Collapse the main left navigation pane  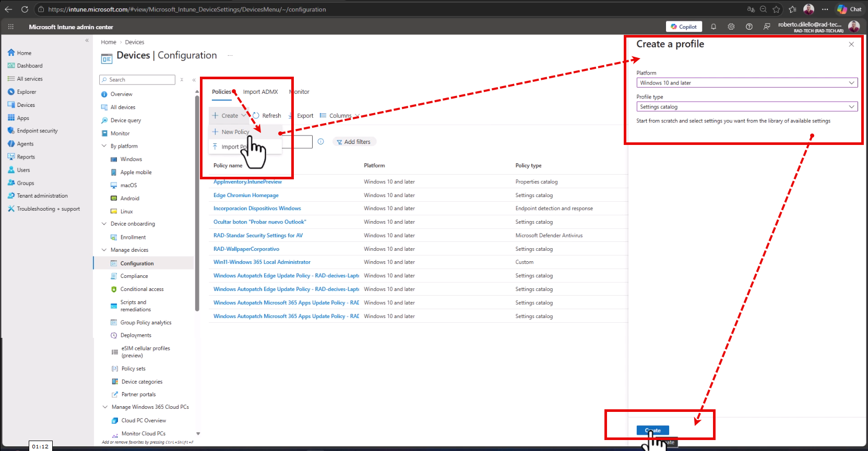[87, 40]
